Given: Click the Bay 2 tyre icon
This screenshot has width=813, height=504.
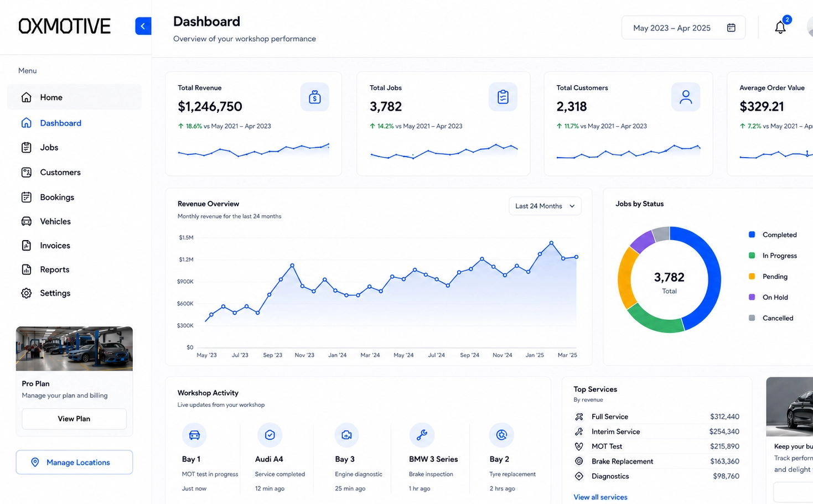Looking at the screenshot, I should click(x=501, y=435).
